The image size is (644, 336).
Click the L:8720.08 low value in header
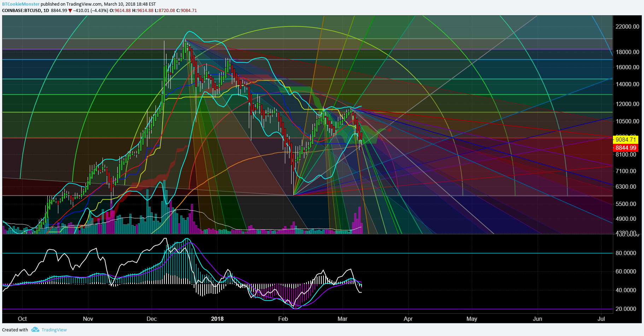pos(165,11)
